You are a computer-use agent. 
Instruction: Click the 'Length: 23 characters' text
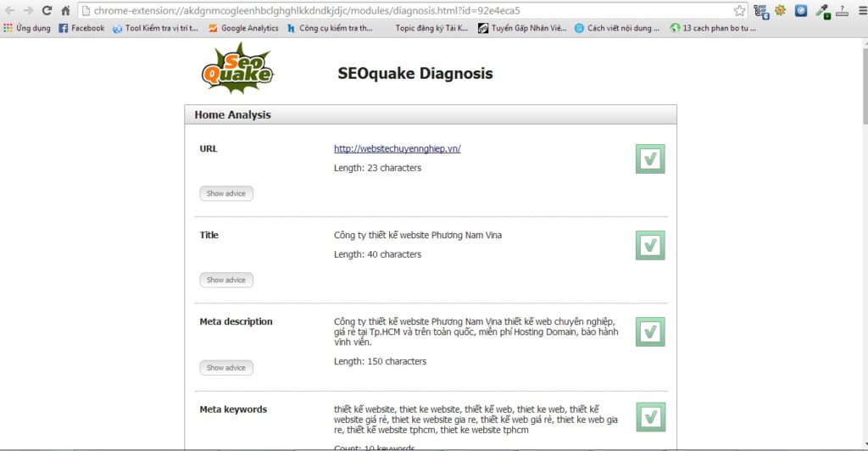[x=377, y=168]
